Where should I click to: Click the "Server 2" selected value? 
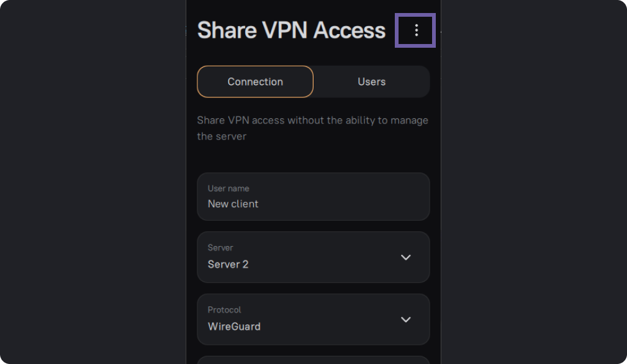228,264
